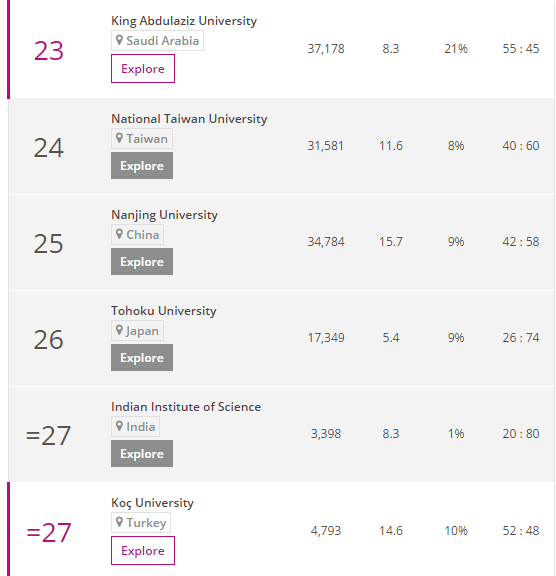Explore Nanjing University
Viewport: 556px width, 576px height.
pos(142,262)
